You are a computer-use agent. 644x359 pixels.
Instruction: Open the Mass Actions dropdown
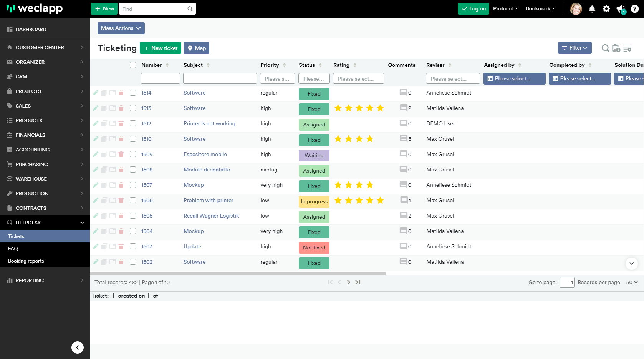pyautogui.click(x=121, y=28)
